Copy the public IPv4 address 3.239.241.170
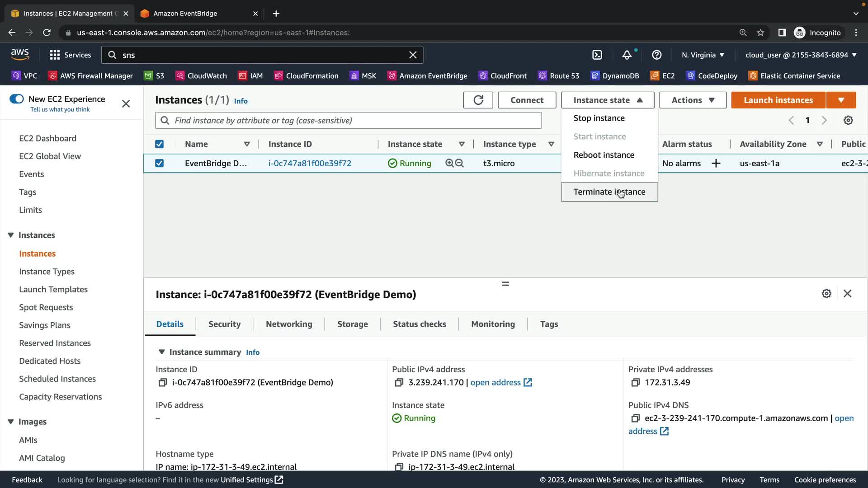Viewport: 868px width, 488px height. (399, 383)
